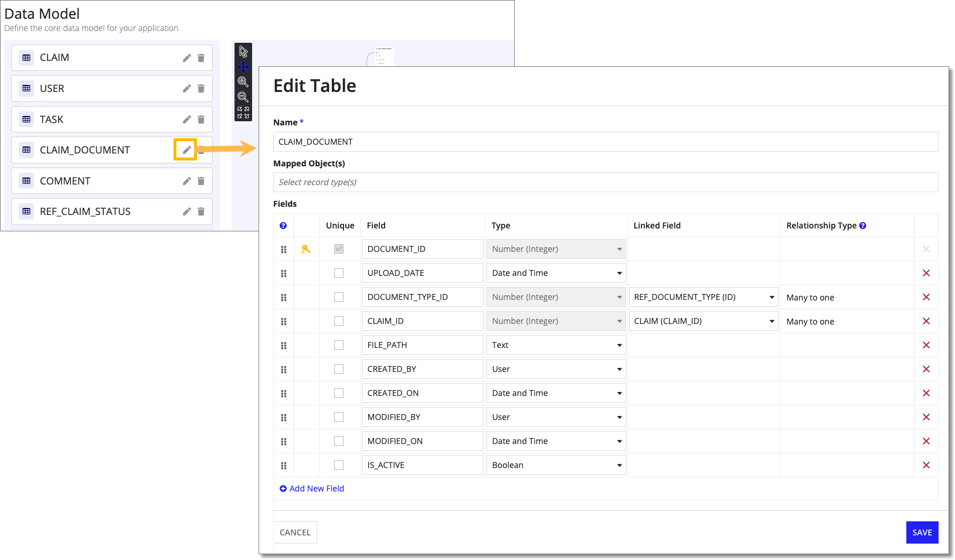Edit the COMMENT table with pencil icon
The image size is (955, 560).
tap(186, 181)
